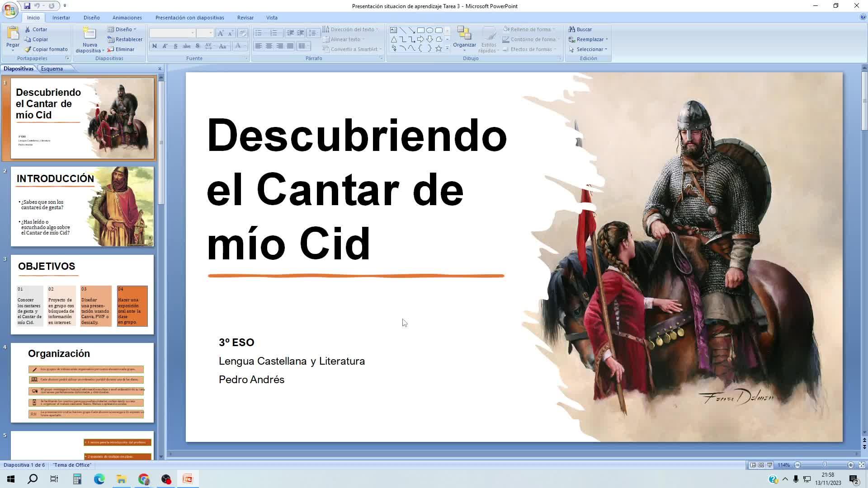Toggle center text alignment
Screen dimensions: 868x488
(269, 46)
